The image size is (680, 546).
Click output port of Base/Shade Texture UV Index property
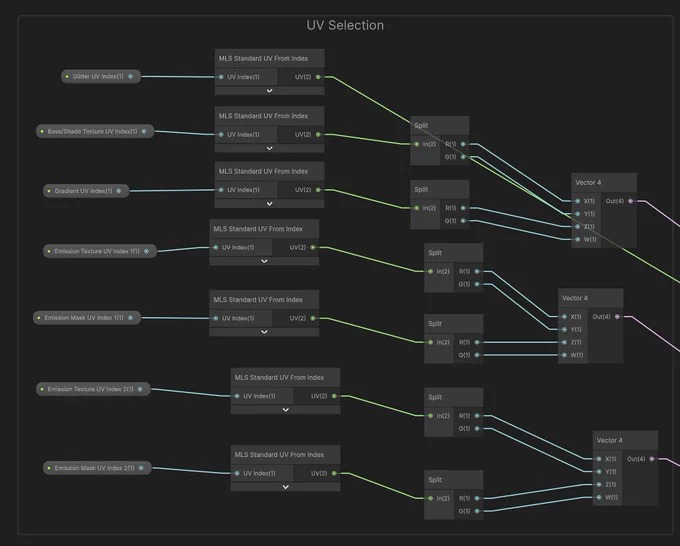(x=144, y=131)
